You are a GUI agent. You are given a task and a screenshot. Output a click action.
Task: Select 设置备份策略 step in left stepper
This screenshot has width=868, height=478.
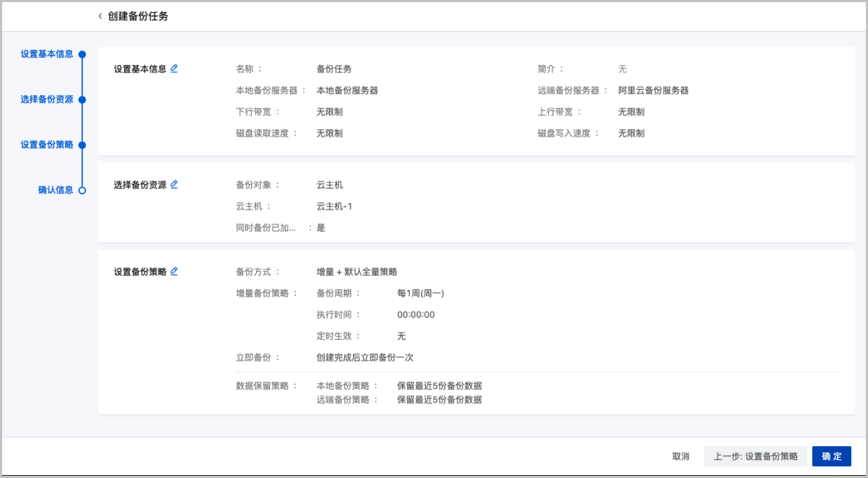pos(46,145)
